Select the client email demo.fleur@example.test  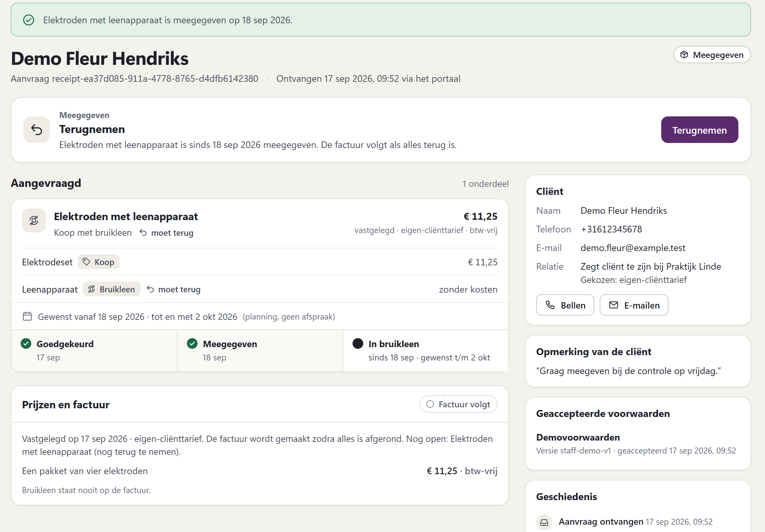click(633, 248)
